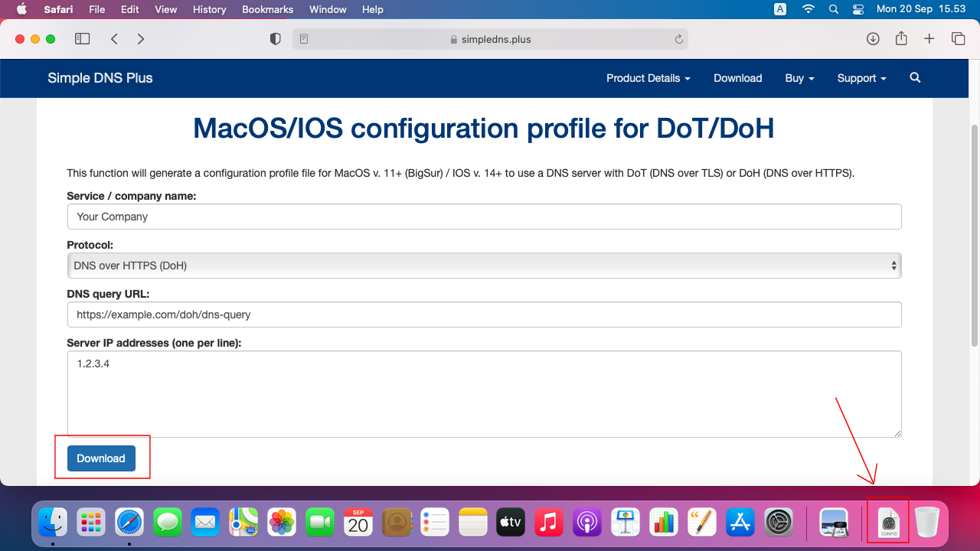Go back with the back arrow

[x=114, y=39]
